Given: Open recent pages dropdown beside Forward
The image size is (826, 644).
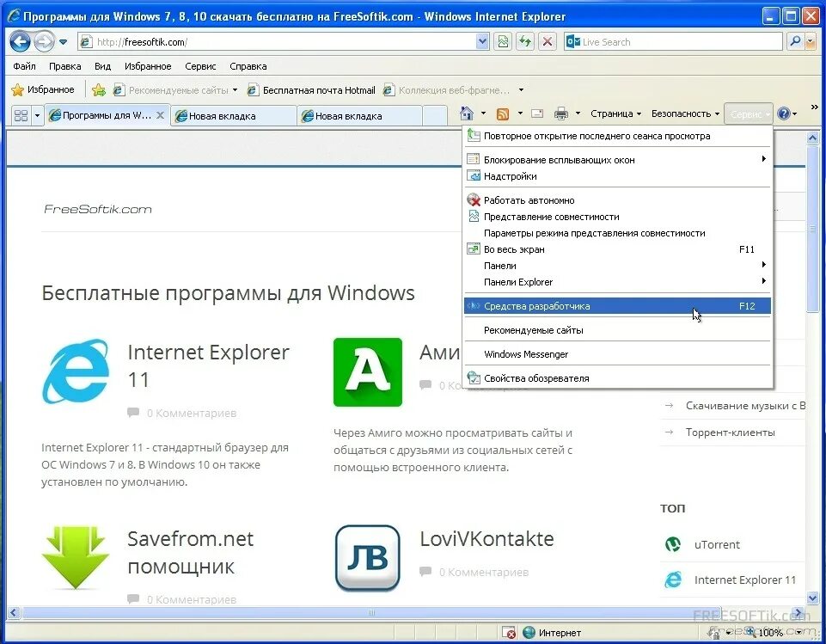Looking at the screenshot, I should click(x=63, y=42).
